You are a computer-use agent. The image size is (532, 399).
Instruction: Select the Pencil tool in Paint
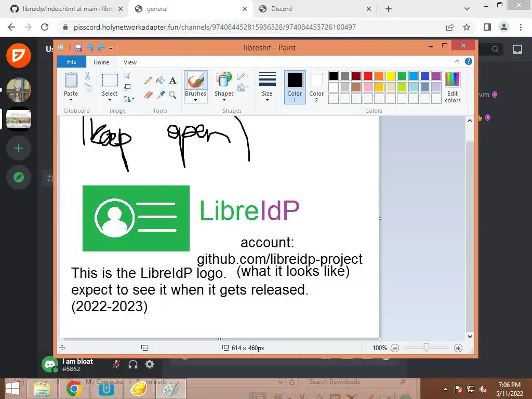148,81
